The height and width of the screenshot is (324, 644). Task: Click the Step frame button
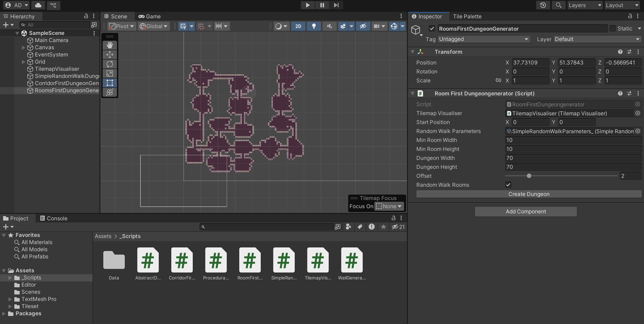pos(336,5)
